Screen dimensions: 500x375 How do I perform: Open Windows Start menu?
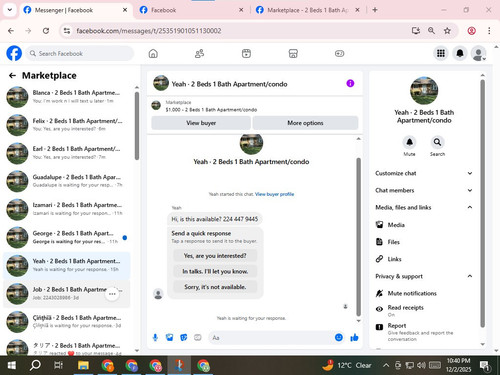tap(12, 365)
